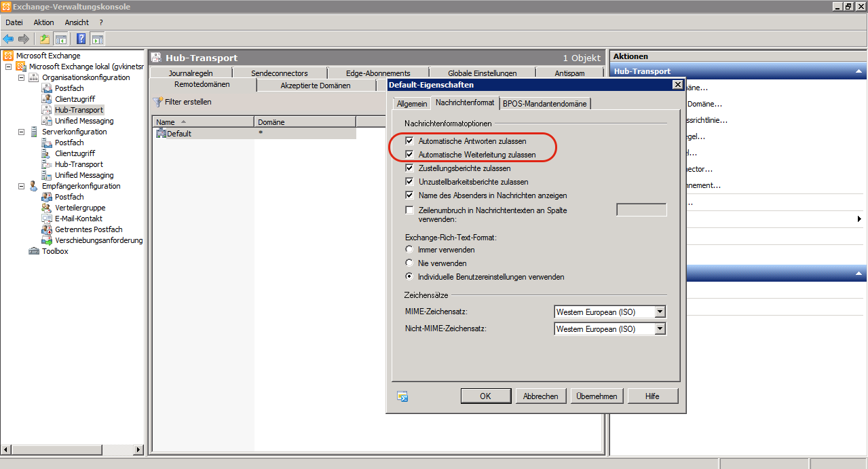Image resolution: width=868 pixels, height=469 pixels.
Task: Click the Serverkonfiguration tree icon
Action: click(x=34, y=132)
